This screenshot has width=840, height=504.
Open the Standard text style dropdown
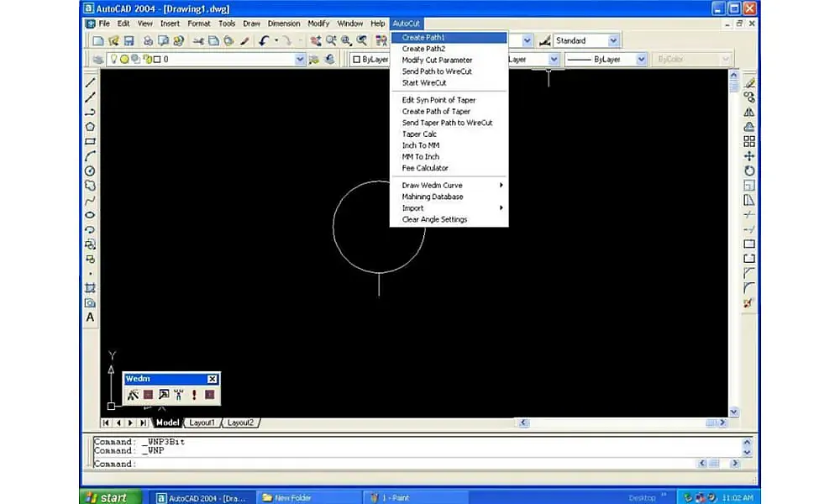click(x=613, y=40)
